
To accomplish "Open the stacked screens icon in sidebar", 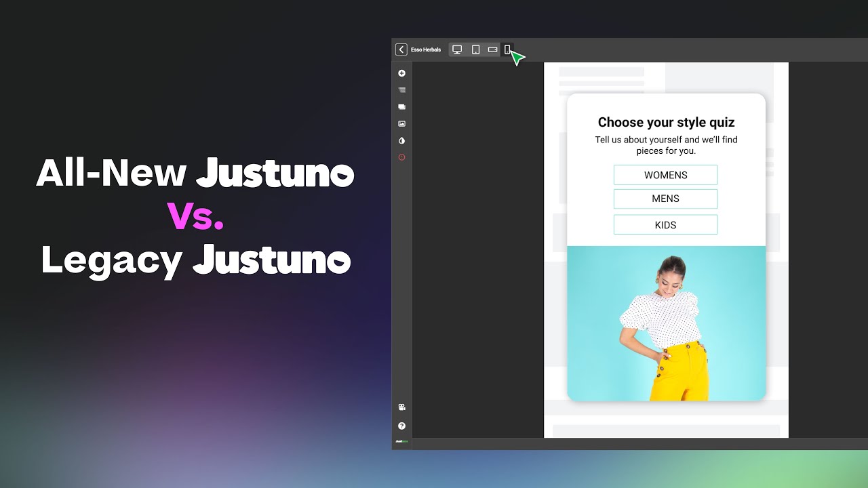I will pyautogui.click(x=402, y=107).
